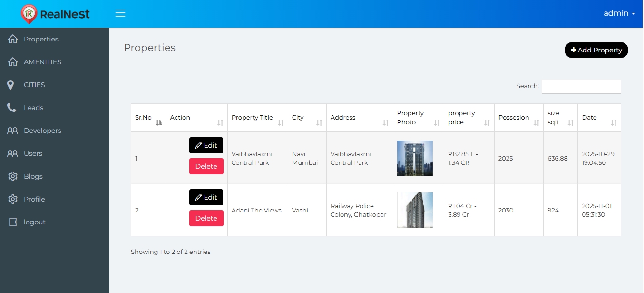The image size is (644, 293).
Task: Click the Blogs gear icon
Action: [x=13, y=176]
